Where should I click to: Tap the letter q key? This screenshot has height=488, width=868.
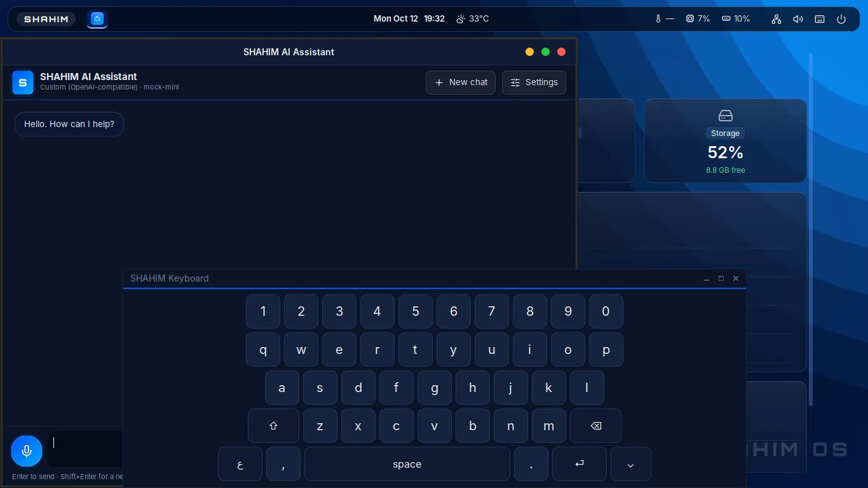tap(263, 349)
